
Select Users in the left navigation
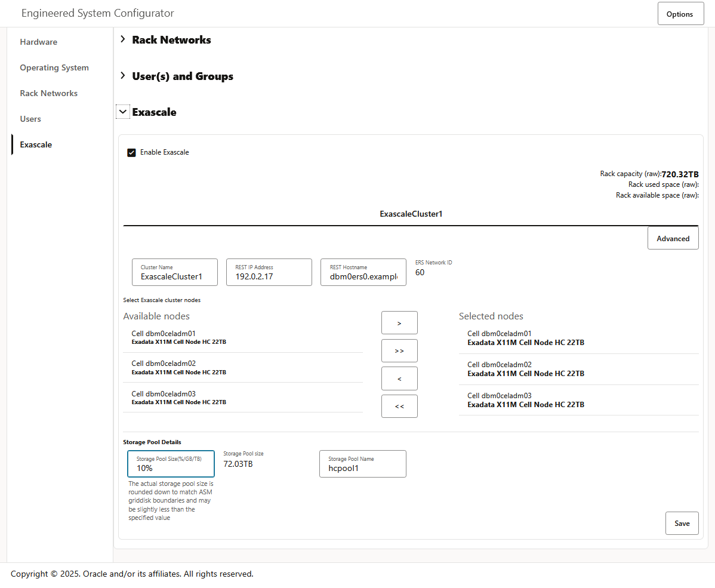[x=30, y=119]
